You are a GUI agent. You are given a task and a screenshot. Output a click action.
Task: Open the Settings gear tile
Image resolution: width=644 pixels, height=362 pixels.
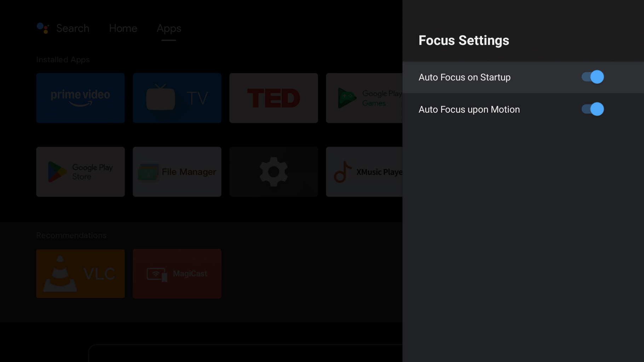tap(274, 172)
